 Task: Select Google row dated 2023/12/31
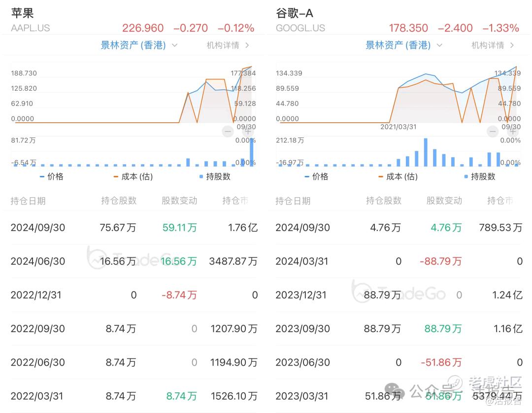(399, 295)
